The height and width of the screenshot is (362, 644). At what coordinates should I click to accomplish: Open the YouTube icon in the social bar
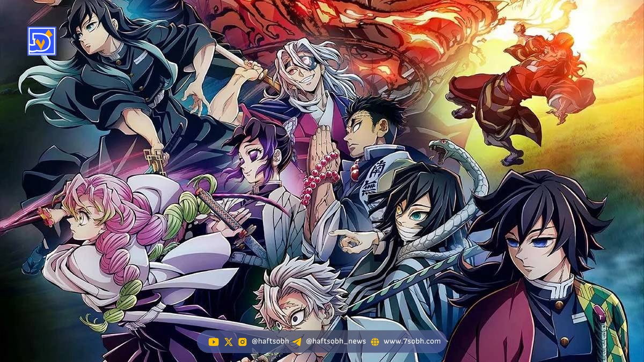tap(214, 342)
